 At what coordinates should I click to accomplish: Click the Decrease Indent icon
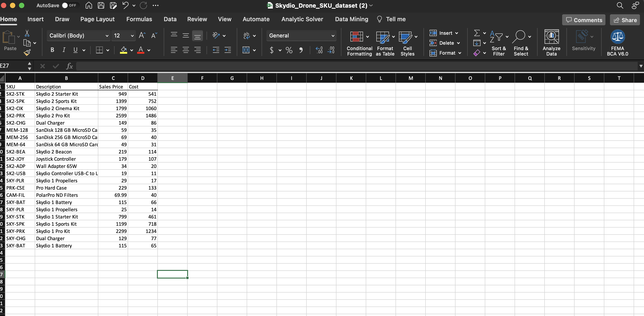(216, 50)
